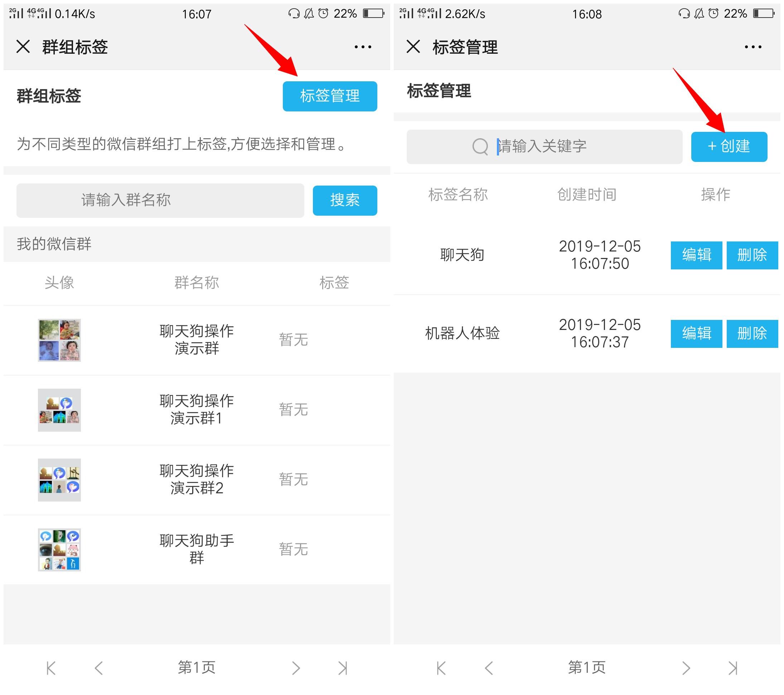The height and width of the screenshot is (695, 784).
Task: Click the + 创建 button
Action: pyautogui.click(x=729, y=147)
